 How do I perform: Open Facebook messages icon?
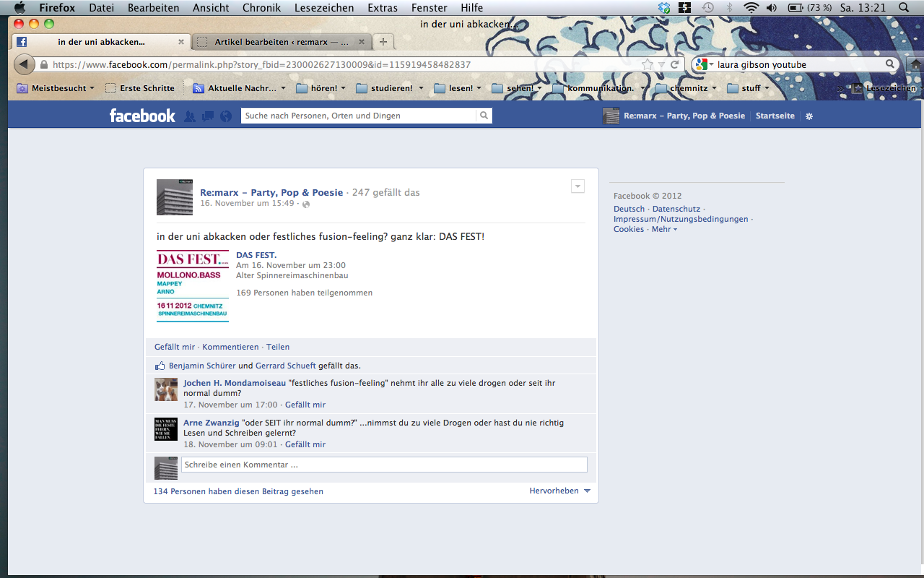point(208,116)
